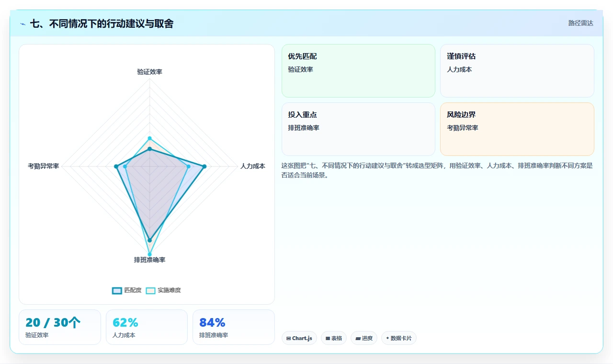This screenshot has width=613, height=364.
Task: Click the description paragraph starting 这张图把
Action: pos(437,170)
